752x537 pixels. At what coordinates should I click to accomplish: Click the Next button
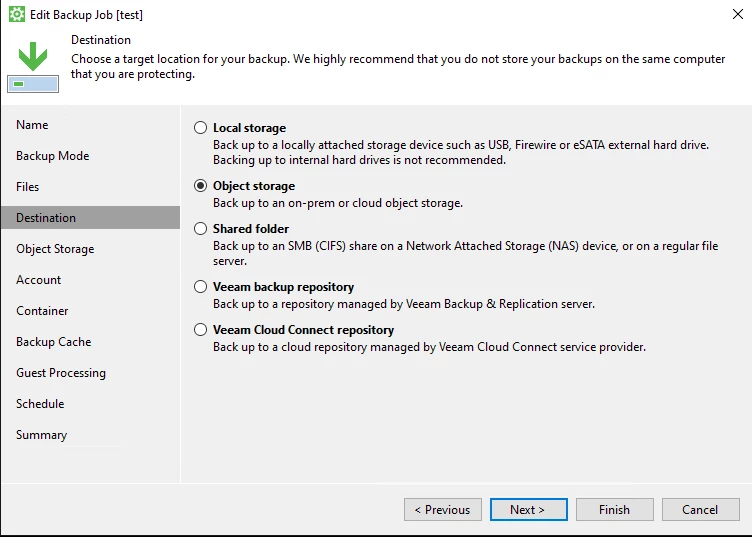[x=529, y=509]
